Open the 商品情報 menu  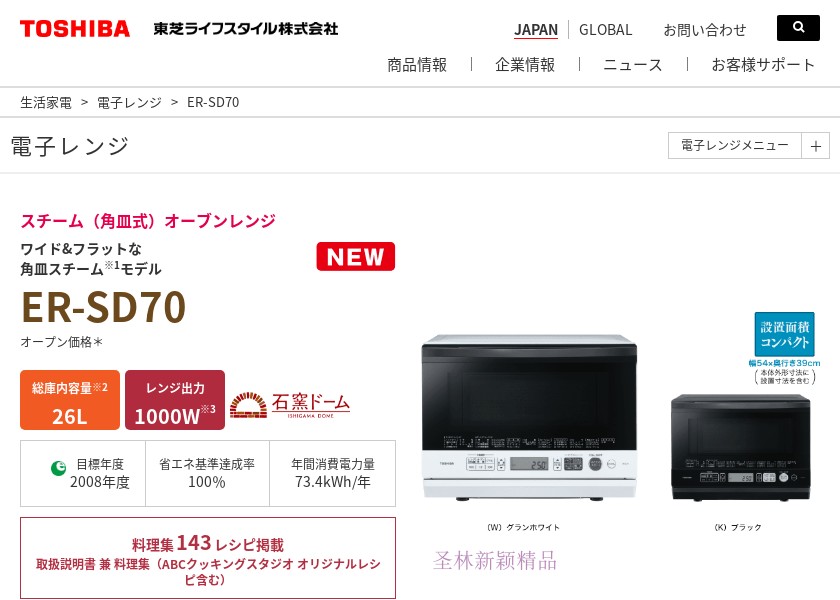[x=417, y=65]
